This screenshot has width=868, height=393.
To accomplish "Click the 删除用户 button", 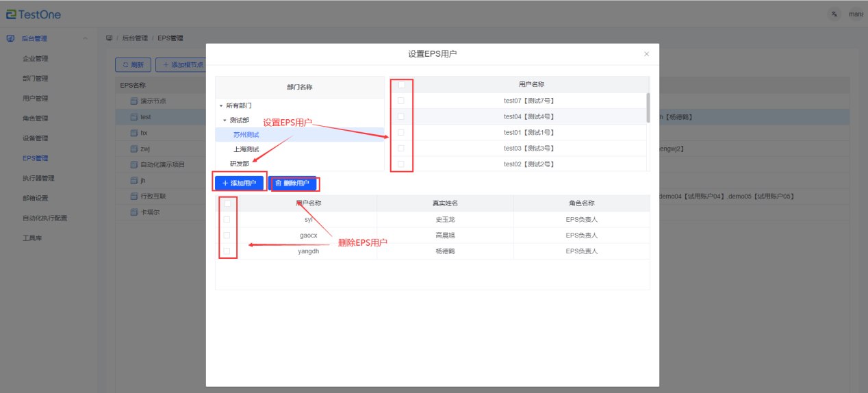I will [x=292, y=183].
